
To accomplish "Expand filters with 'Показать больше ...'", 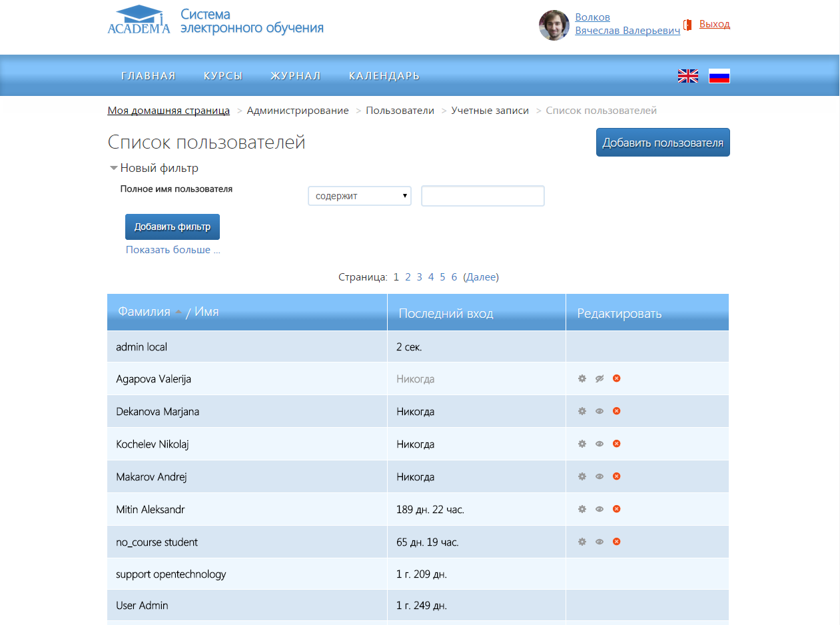I will click(x=173, y=251).
